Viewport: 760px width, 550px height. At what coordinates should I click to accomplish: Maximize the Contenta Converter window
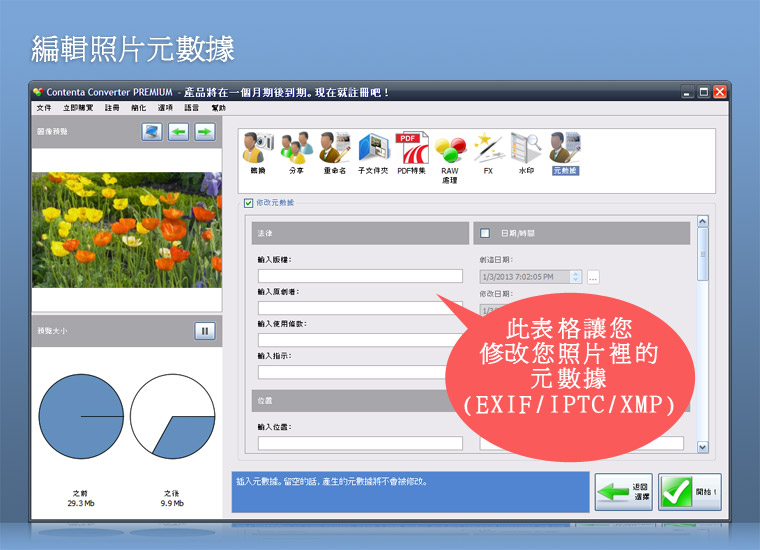coord(704,92)
